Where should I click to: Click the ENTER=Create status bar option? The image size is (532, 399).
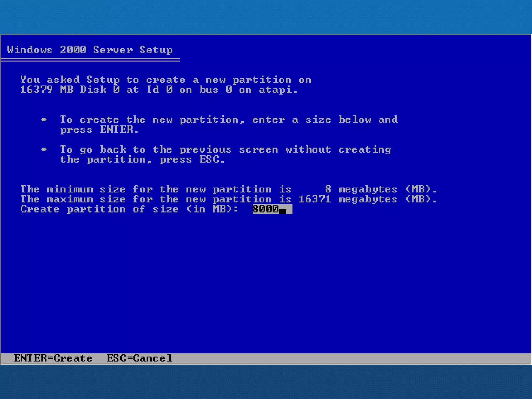tap(53, 358)
